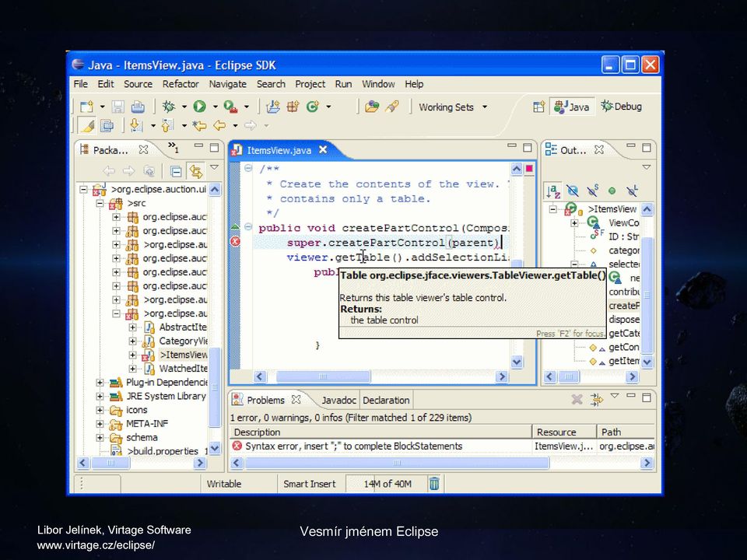The height and width of the screenshot is (560, 747).
Task: Maximize the Problems view panel
Action: (x=647, y=397)
